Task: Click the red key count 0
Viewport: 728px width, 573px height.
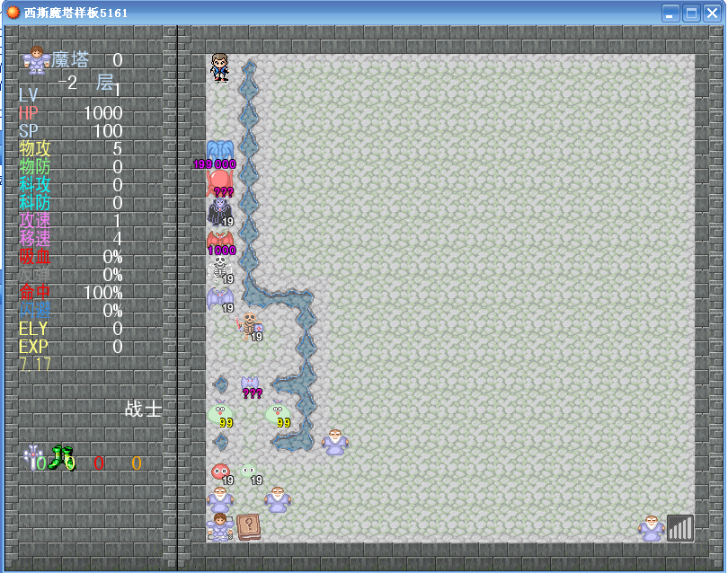Action: pyautogui.click(x=99, y=463)
